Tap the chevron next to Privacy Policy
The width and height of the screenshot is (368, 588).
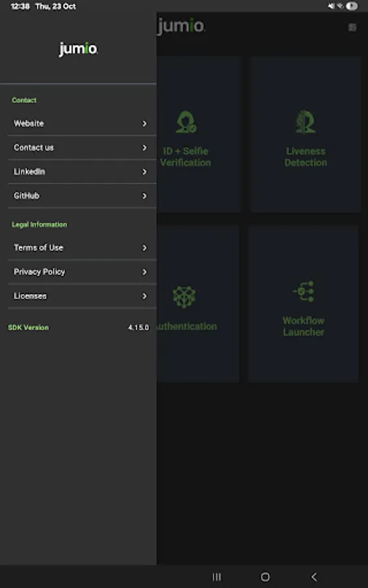tap(144, 272)
